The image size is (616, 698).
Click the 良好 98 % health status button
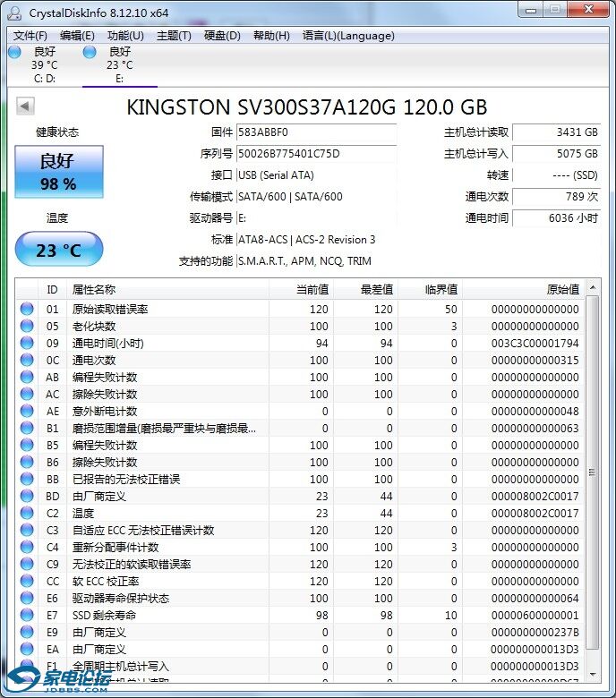[59, 172]
